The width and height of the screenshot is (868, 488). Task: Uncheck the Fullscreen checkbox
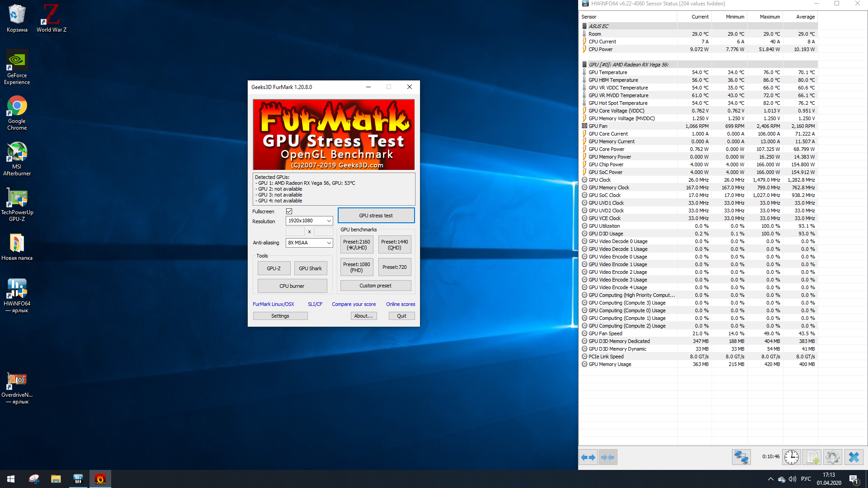289,211
